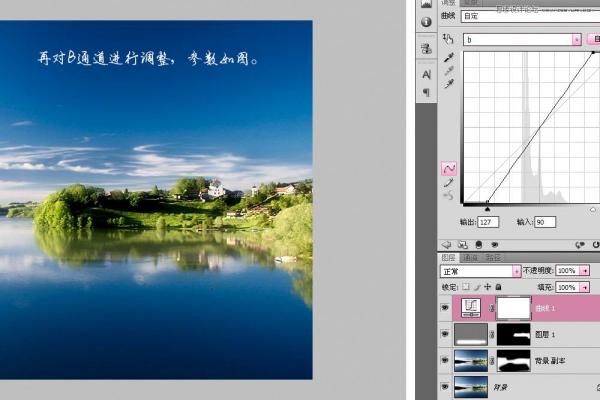Select edit-points curve mode button

[x=449, y=168]
